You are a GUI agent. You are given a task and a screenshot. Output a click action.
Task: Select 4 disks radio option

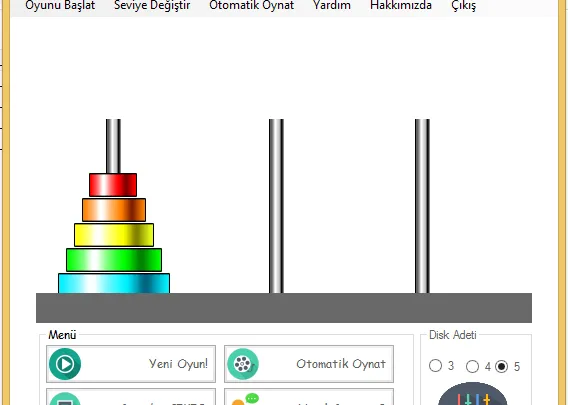click(x=472, y=367)
